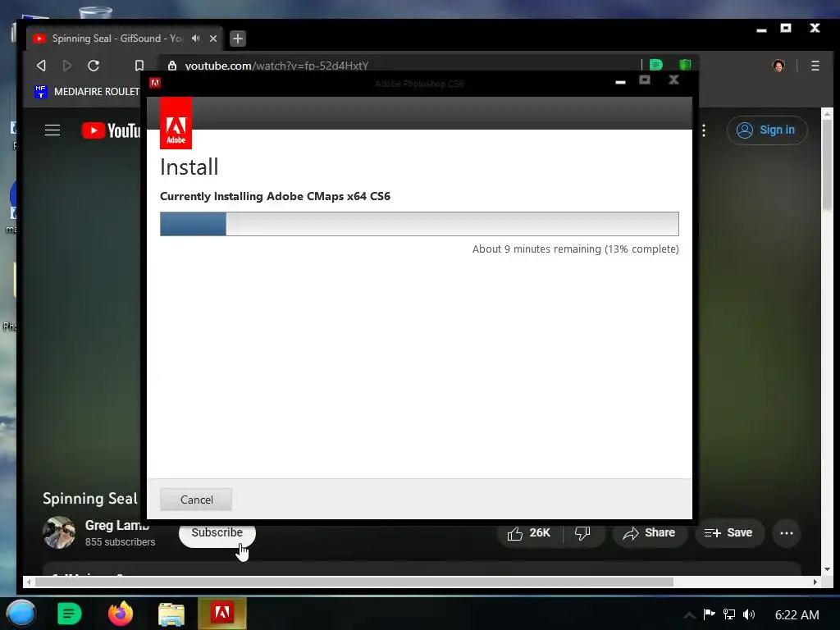Click the page vertical scrollbar
Image resolution: width=840 pixels, height=630 pixels.
click(827, 166)
